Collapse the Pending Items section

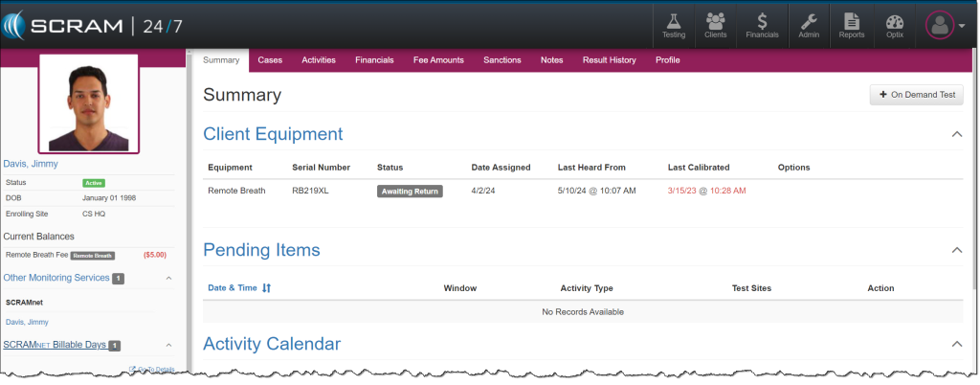pyautogui.click(x=957, y=250)
